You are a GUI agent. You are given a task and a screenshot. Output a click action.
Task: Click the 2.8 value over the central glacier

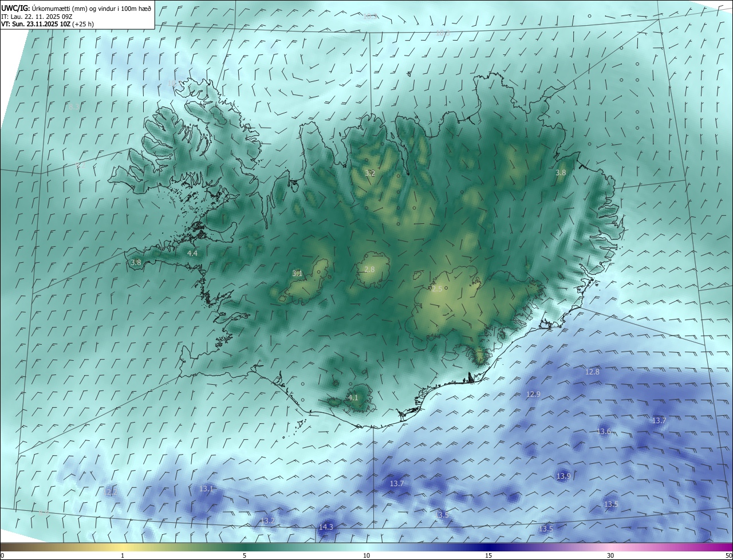click(x=369, y=269)
